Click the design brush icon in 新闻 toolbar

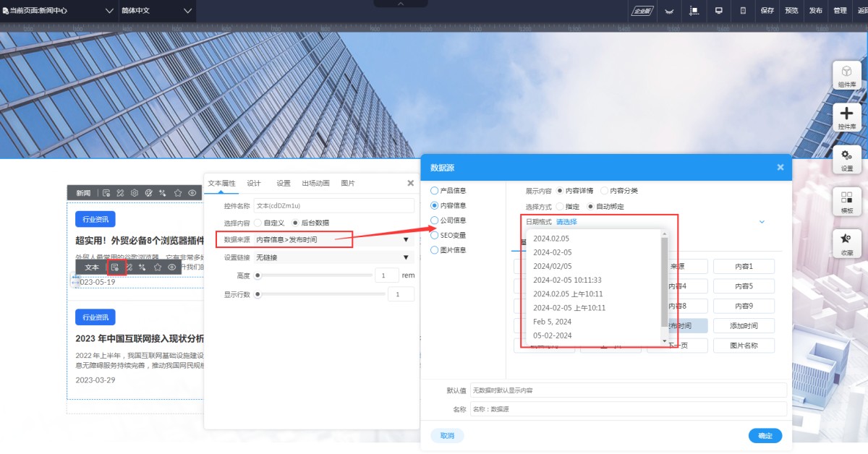[120, 193]
